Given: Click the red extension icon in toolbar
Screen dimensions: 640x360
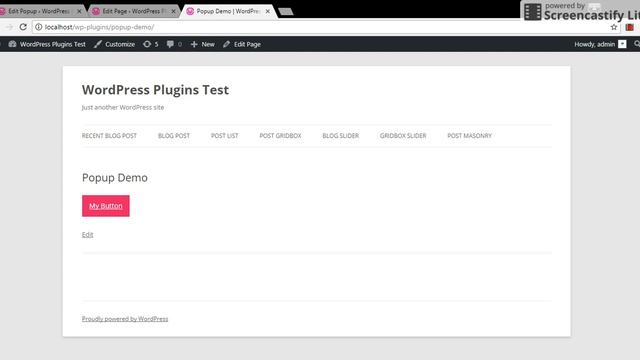Looking at the screenshot, I should point(629,27).
